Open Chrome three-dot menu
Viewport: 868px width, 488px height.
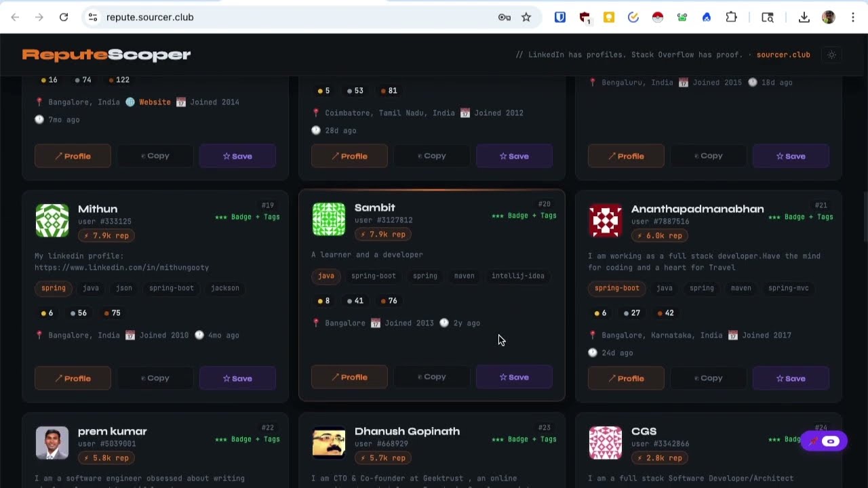(853, 17)
